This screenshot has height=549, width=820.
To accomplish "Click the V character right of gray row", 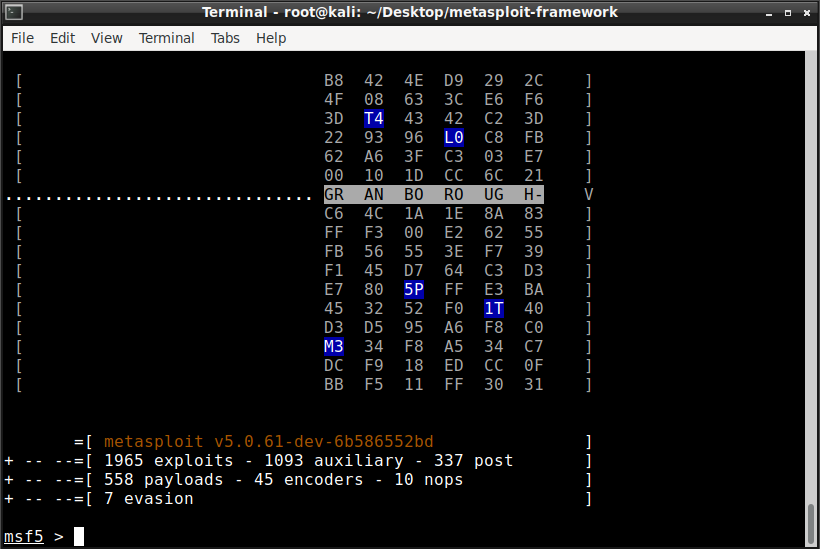I will [x=588, y=195].
